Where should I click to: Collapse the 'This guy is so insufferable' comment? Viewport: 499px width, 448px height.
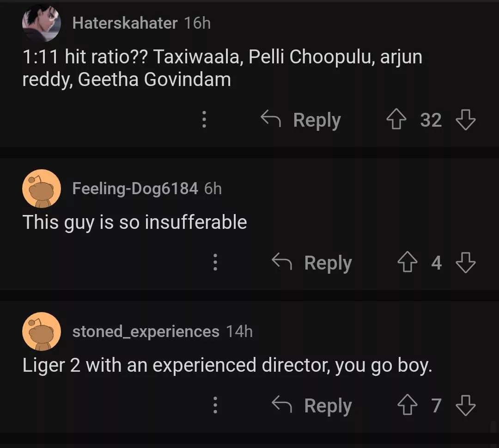click(134, 222)
